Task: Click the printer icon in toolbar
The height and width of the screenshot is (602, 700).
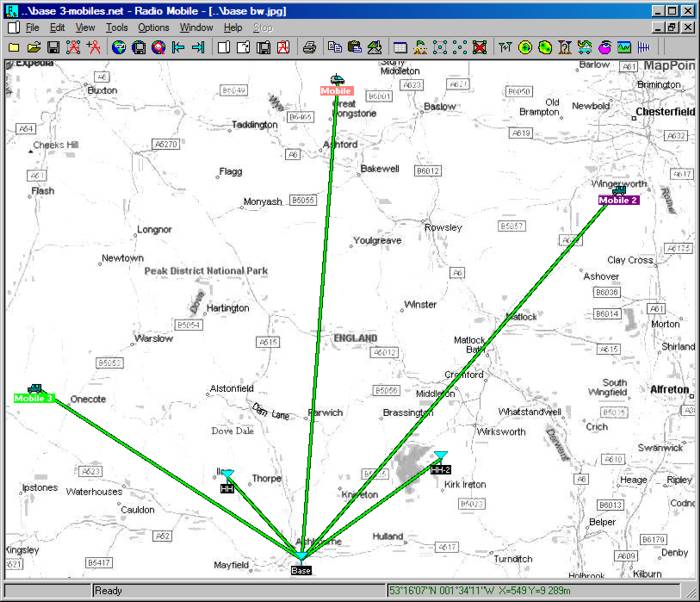Action: pos(309,47)
